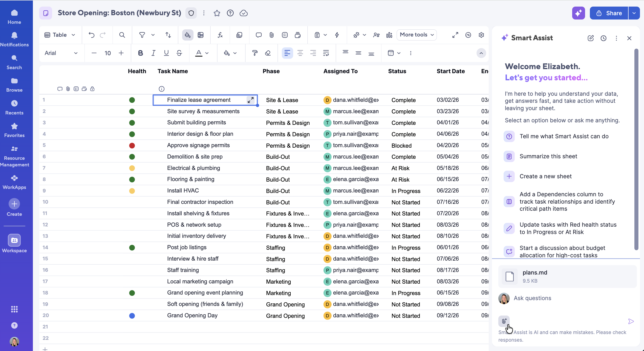644x351 pixels.
Task: Open the search magnifier in toolbar
Action: 122,35
